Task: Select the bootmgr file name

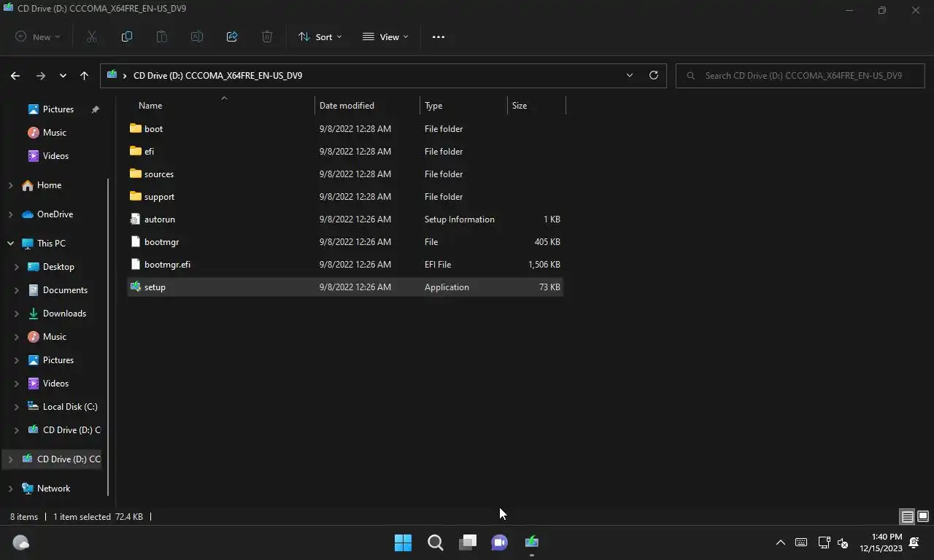Action: [x=161, y=241]
